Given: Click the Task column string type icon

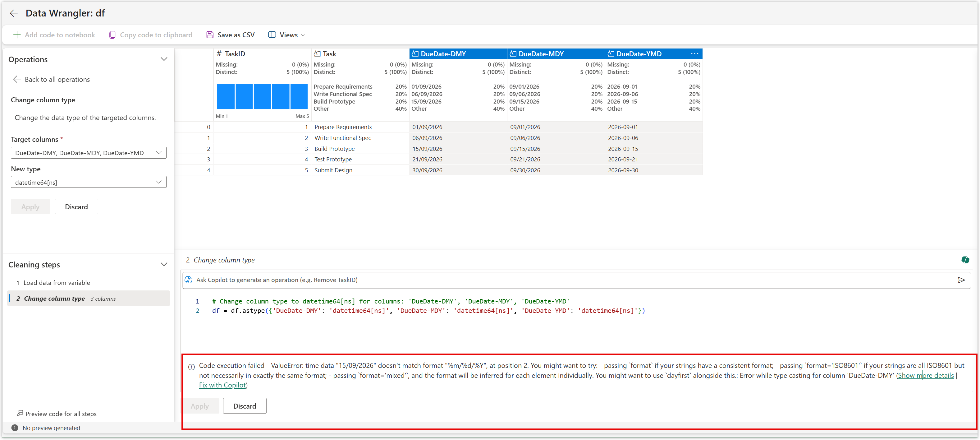Looking at the screenshot, I should tap(317, 54).
